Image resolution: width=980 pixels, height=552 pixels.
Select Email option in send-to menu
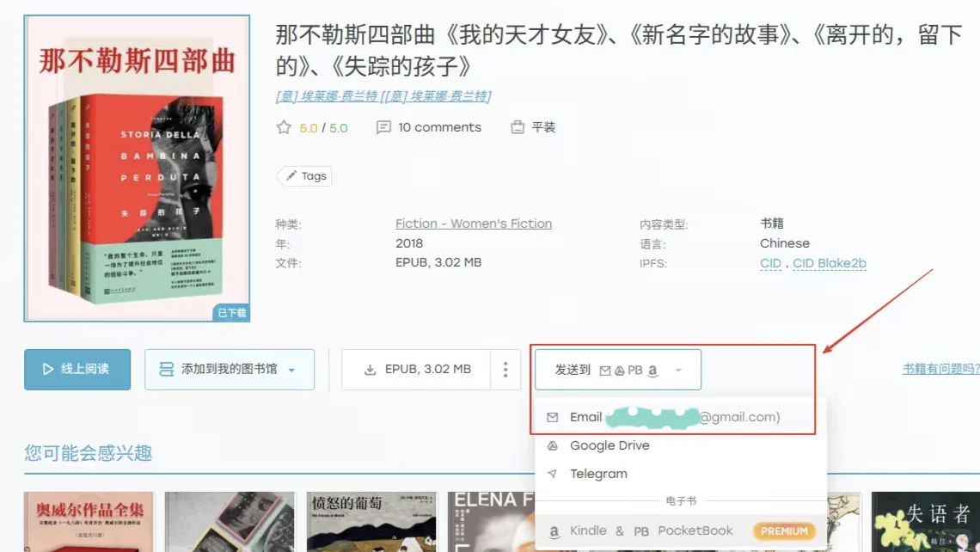tap(681, 417)
